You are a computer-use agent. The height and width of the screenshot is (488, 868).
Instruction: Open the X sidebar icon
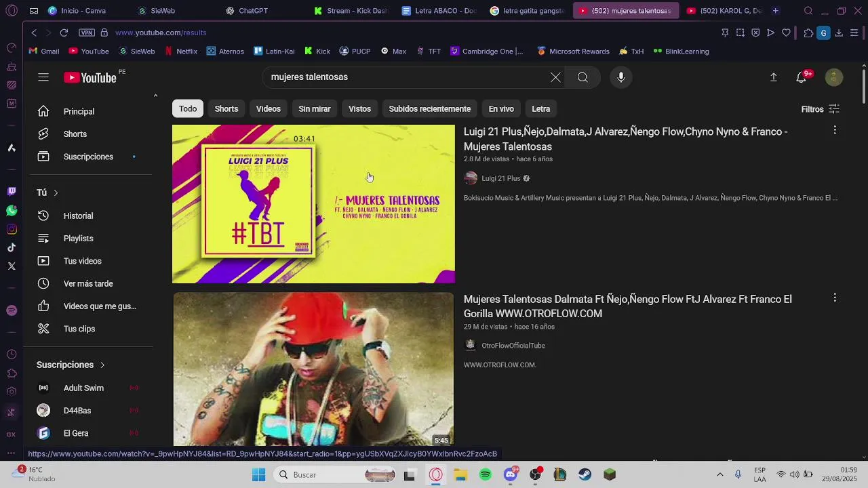pyautogui.click(x=12, y=266)
